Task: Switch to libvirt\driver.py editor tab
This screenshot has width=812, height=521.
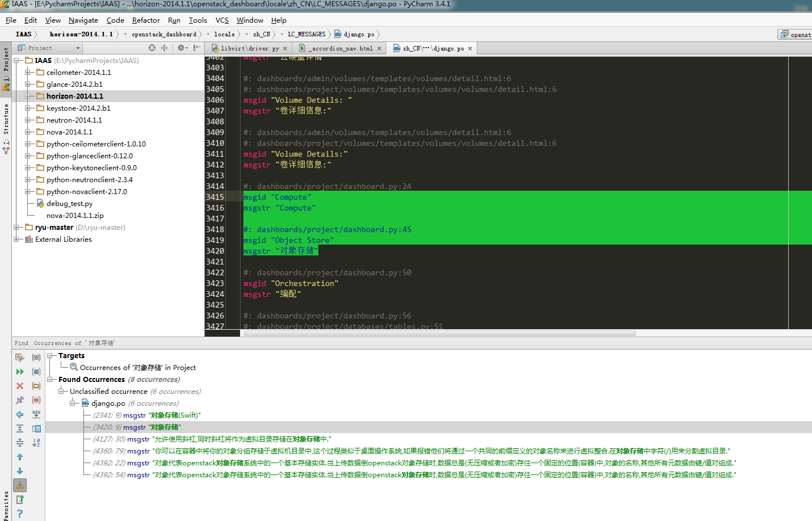Action: (250, 48)
